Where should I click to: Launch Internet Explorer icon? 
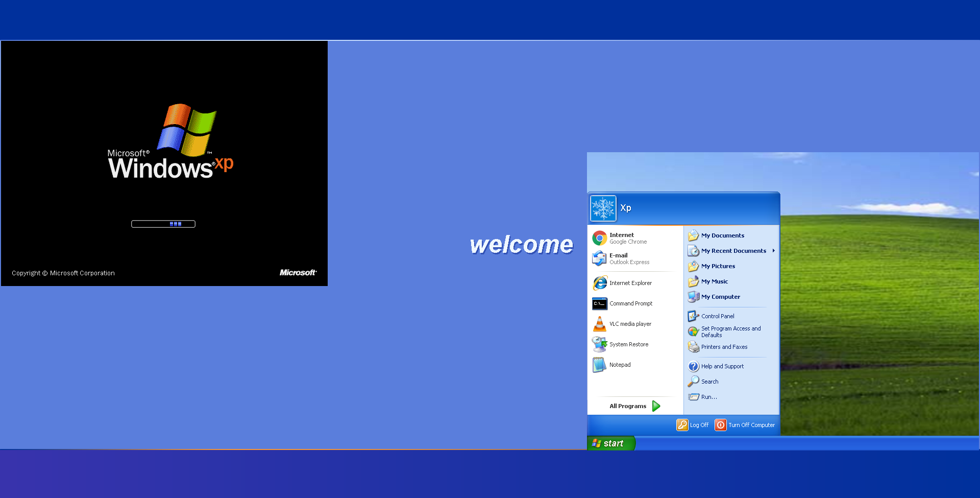pyautogui.click(x=599, y=283)
